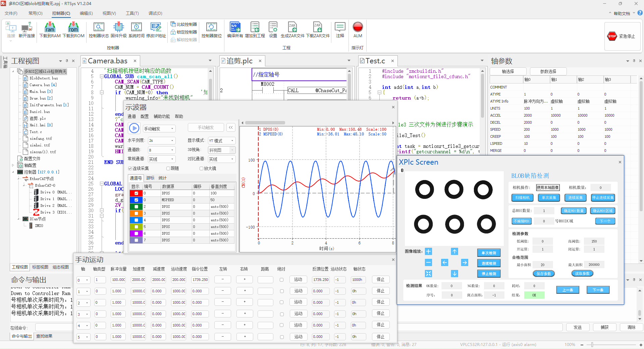644x349 pixels.
Task: Click 比较控制器 in the ribbon
Action: point(184,24)
